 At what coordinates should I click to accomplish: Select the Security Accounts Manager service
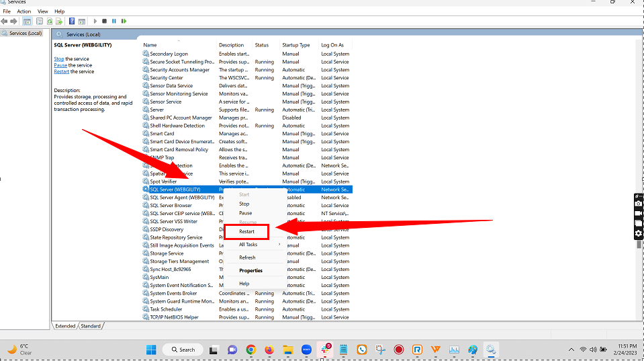(x=247, y=70)
